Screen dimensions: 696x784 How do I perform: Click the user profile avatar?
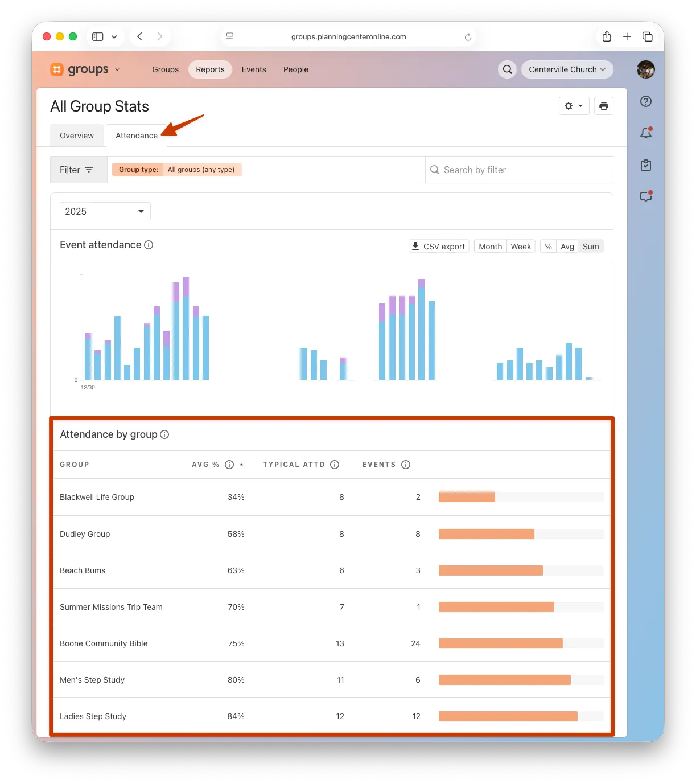[645, 69]
